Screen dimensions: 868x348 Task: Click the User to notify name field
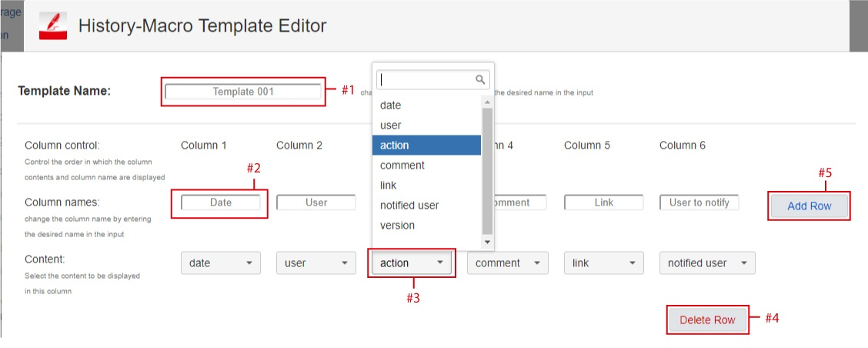pos(699,202)
